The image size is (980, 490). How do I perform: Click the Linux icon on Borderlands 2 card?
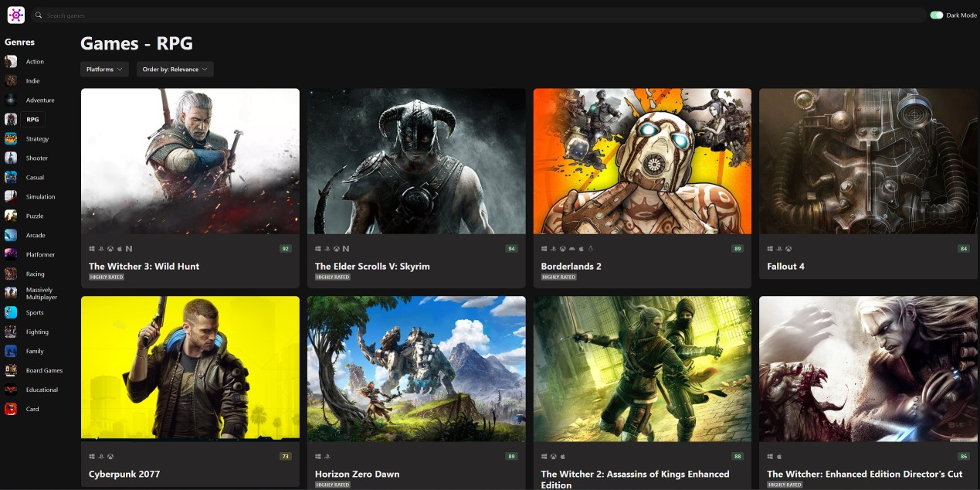tap(590, 249)
